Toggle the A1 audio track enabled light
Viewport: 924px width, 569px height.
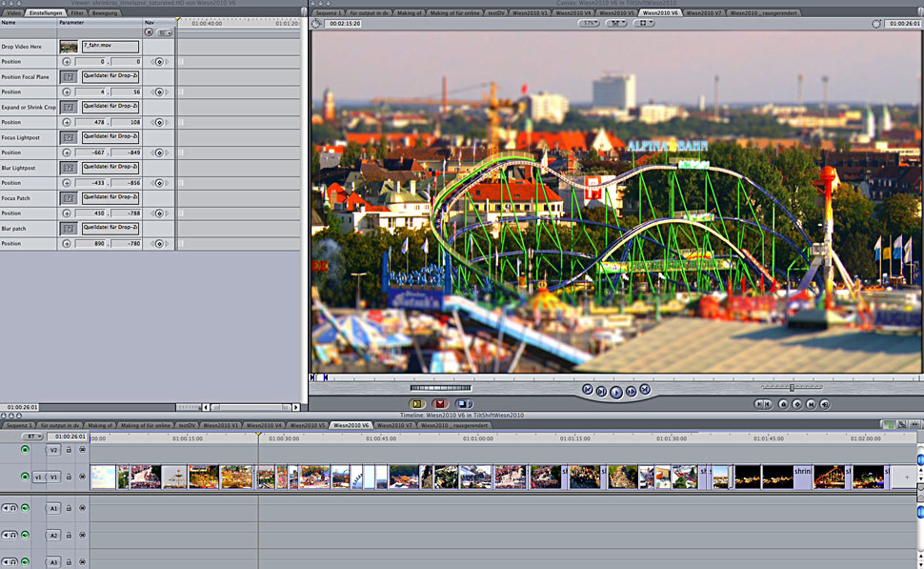click(x=25, y=508)
